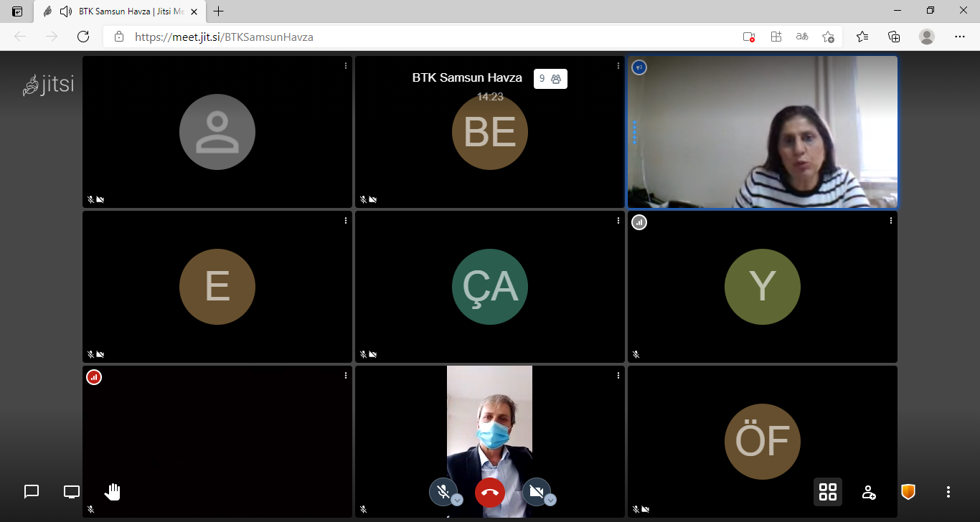Close the BTK Samsun Havza tab
Image resolution: width=980 pixels, height=522 pixels.
194,11
